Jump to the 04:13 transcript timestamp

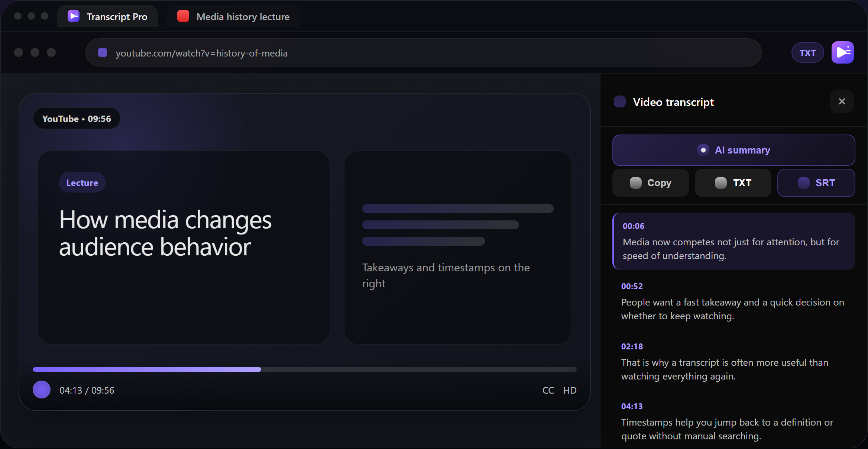[632, 406]
